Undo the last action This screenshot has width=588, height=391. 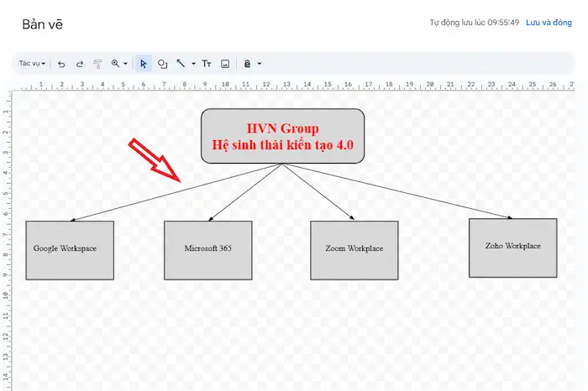pyautogui.click(x=61, y=64)
